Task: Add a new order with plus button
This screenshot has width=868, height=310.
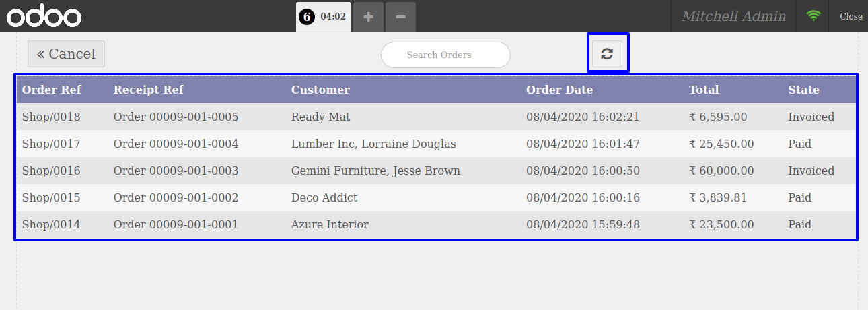Action: (368, 17)
